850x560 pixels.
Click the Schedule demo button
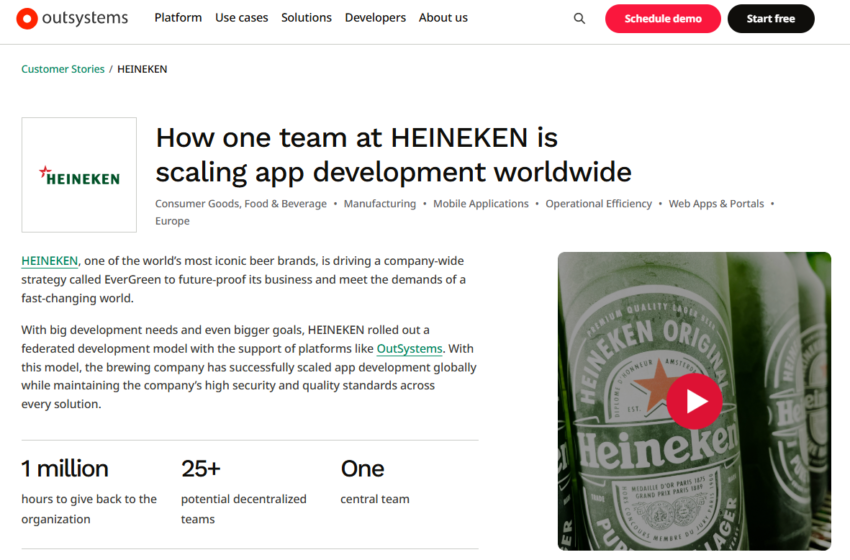pyautogui.click(x=663, y=18)
